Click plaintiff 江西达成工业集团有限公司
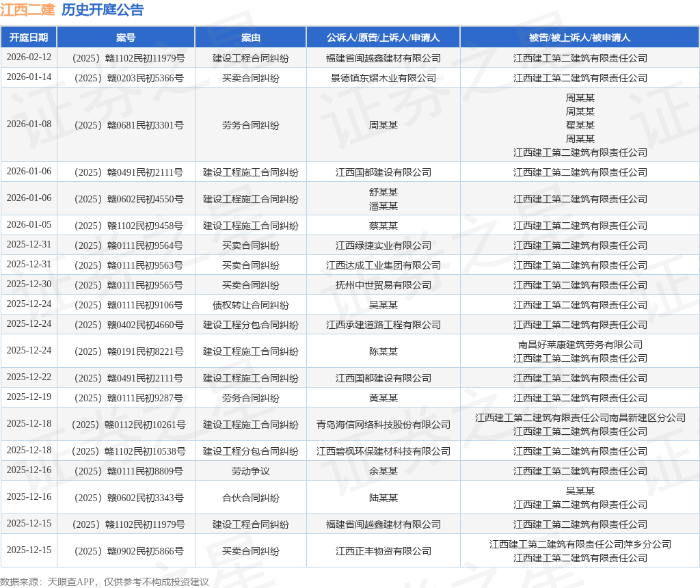700x588 pixels. [x=383, y=266]
